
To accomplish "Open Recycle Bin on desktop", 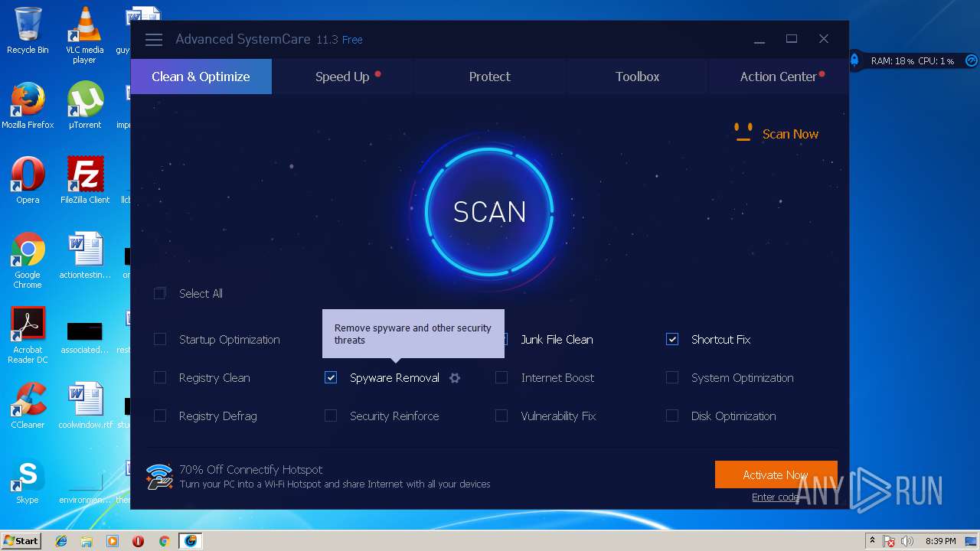I will pyautogui.click(x=28, y=31).
